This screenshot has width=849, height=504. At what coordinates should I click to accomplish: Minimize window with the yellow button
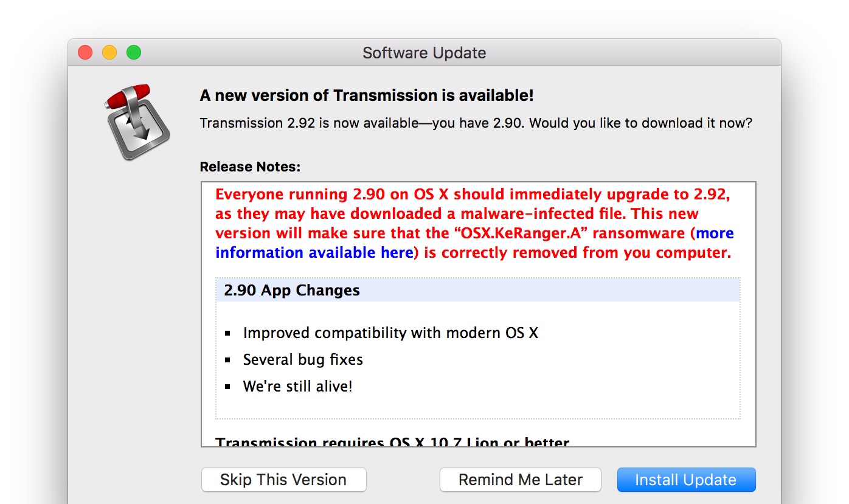coord(109,53)
